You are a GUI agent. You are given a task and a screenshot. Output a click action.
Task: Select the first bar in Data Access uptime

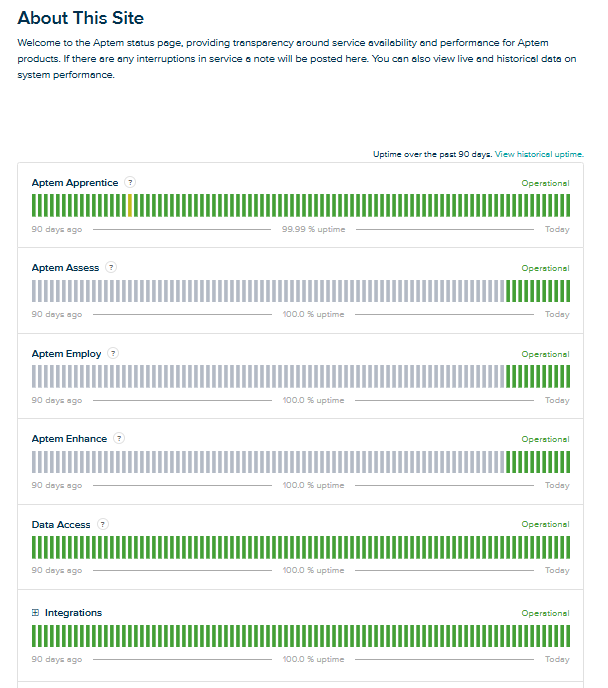34,547
